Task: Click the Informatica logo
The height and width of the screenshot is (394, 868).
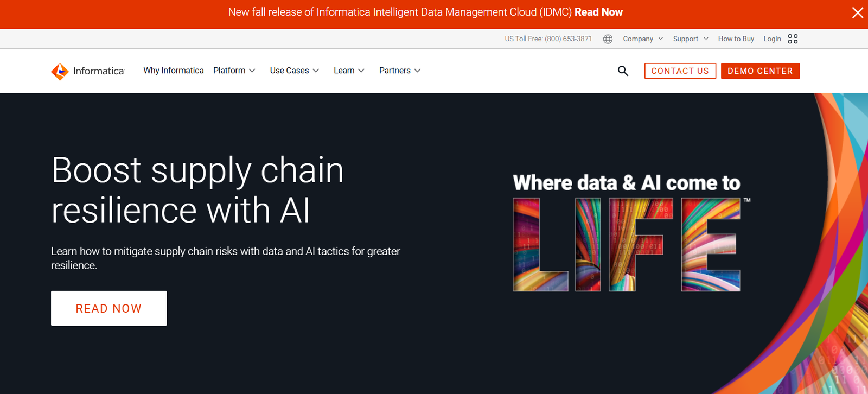Action: (88, 71)
